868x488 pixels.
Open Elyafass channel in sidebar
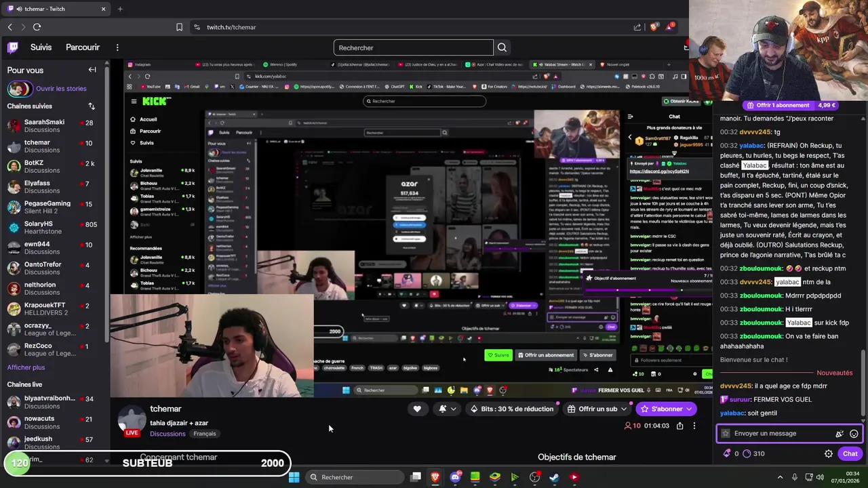coord(54,187)
